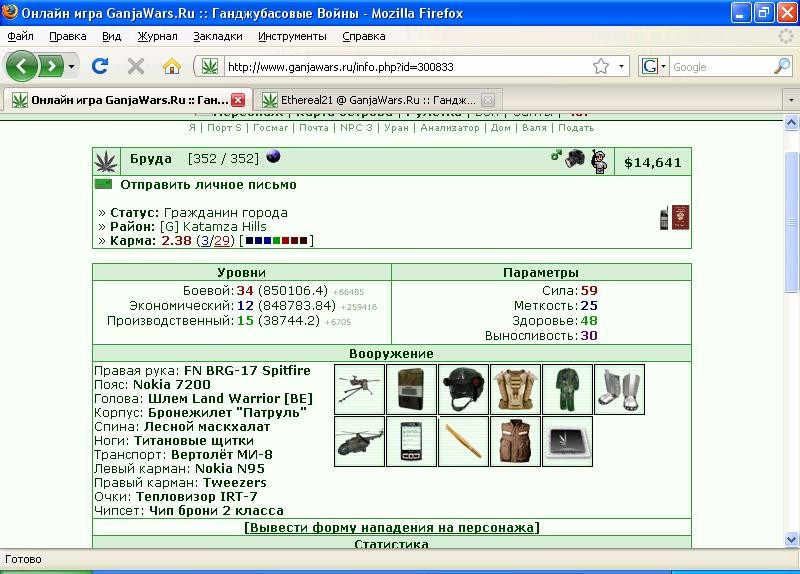The width and height of the screenshot is (800, 574).
Task: Switch to the Ethereal21 @ GanjaWars.Ru tab
Action: 377,99
